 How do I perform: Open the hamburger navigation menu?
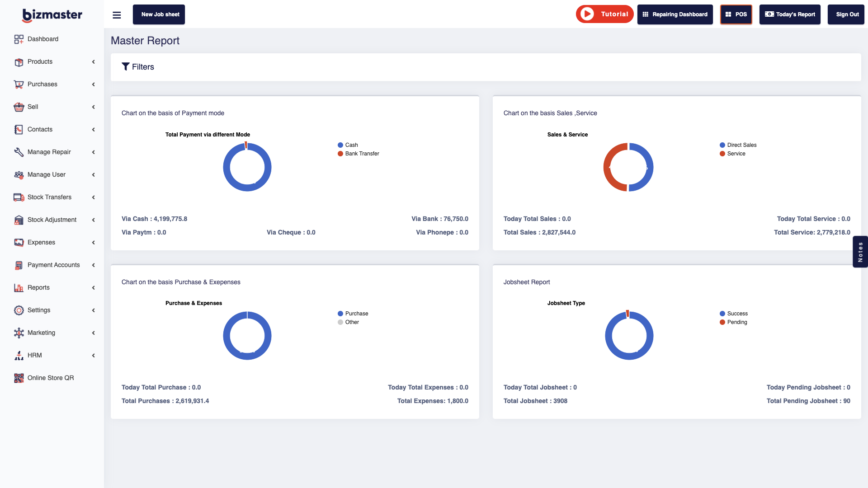(x=117, y=14)
